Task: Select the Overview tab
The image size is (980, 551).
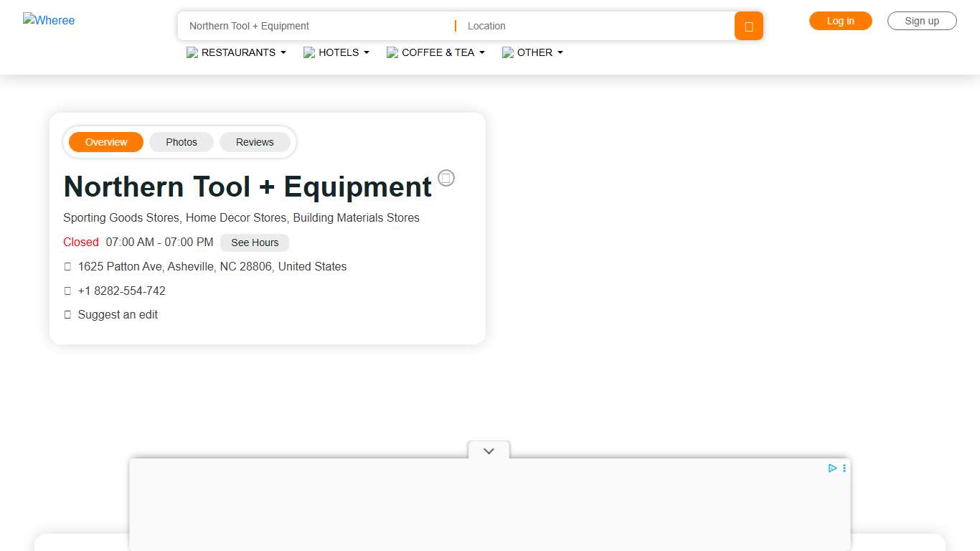Action: click(x=105, y=142)
